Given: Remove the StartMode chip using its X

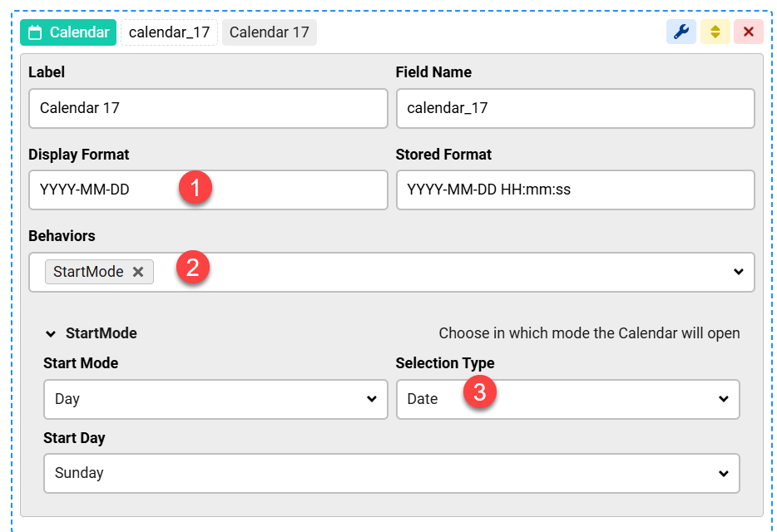Looking at the screenshot, I should (x=138, y=272).
